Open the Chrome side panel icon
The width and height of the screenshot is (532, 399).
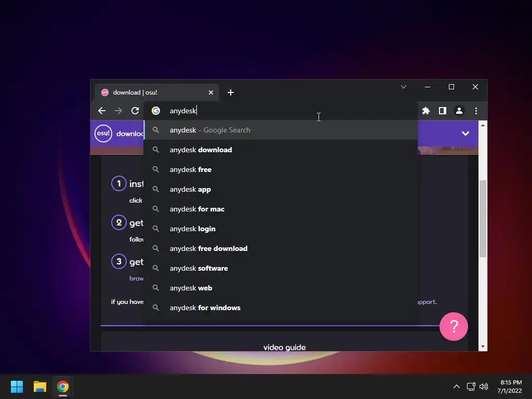pos(443,111)
